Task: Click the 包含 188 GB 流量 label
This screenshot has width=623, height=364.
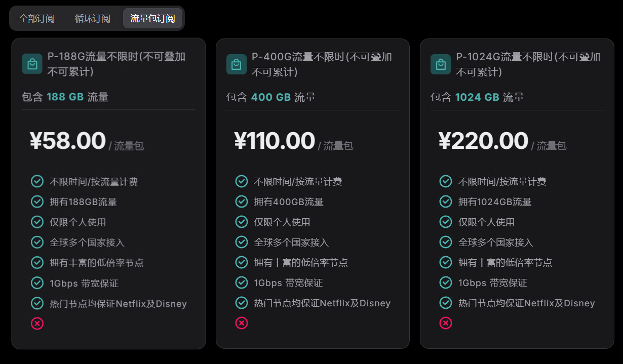Action: pos(65,97)
